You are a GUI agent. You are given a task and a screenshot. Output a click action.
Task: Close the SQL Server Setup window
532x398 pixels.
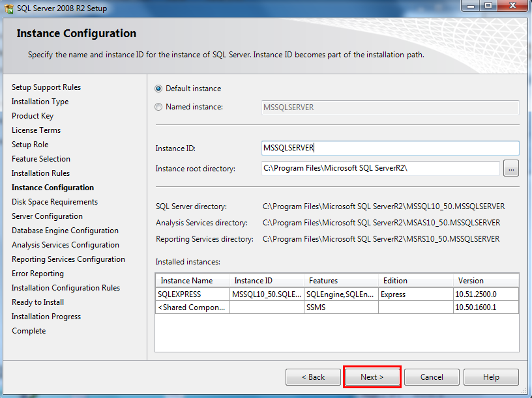512,6
